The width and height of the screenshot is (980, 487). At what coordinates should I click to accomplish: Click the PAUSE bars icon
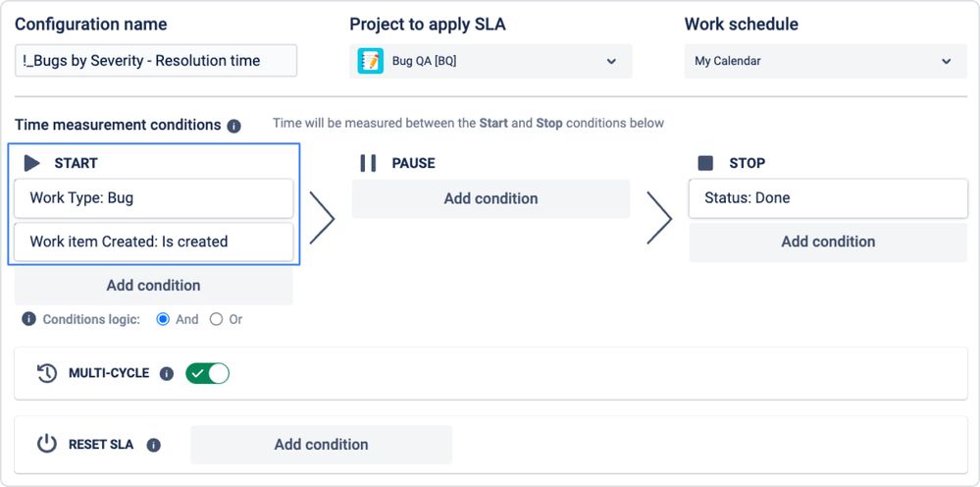click(368, 163)
